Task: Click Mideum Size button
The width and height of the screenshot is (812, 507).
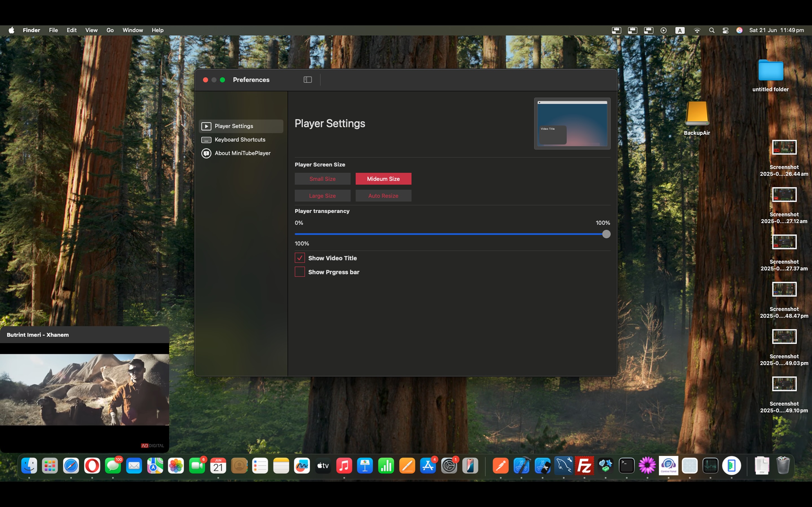Action: point(383,179)
